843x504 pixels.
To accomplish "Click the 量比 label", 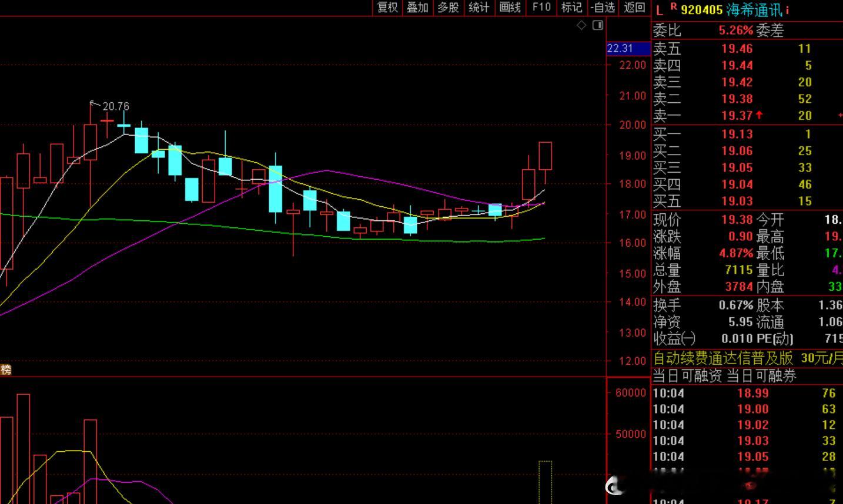I will (770, 270).
